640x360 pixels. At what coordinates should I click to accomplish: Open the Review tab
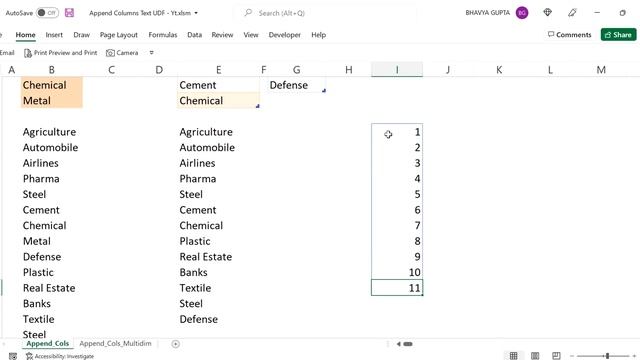(x=222, y=35)
